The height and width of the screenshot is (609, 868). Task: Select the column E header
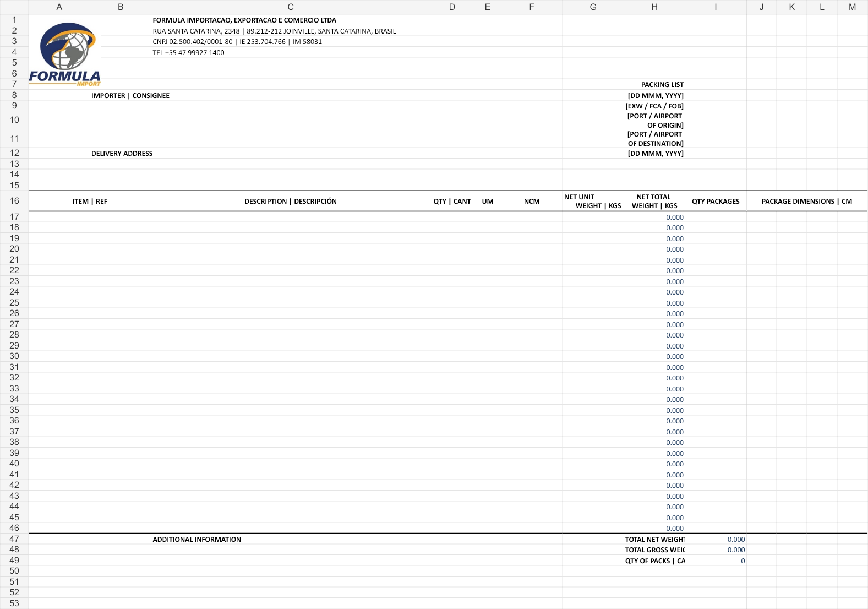pos(488,7)
